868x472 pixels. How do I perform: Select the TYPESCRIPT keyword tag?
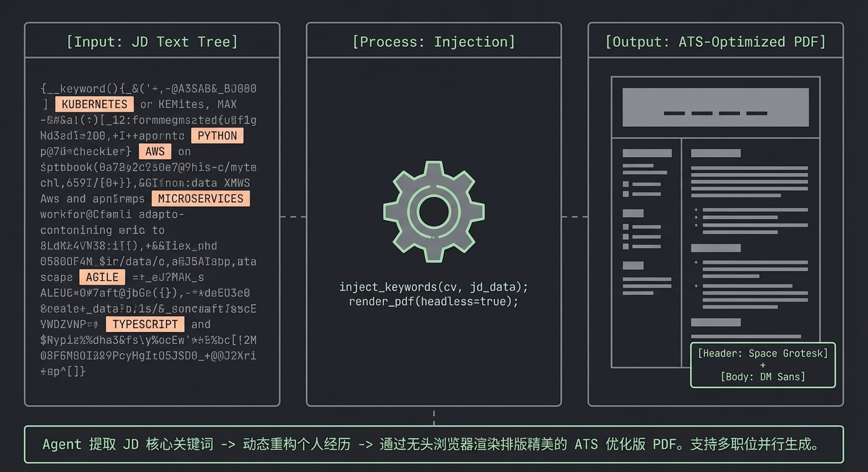[x=145, y=324]
